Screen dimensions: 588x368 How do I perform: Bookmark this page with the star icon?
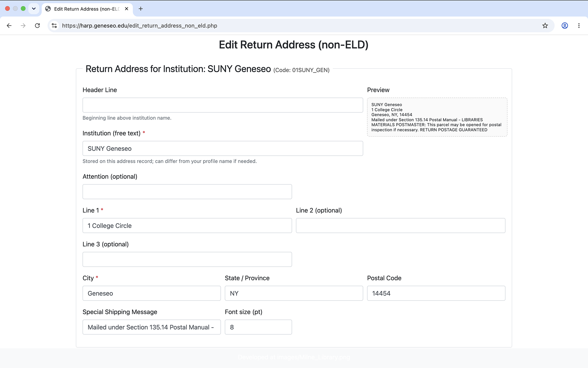tap(545, 26)
